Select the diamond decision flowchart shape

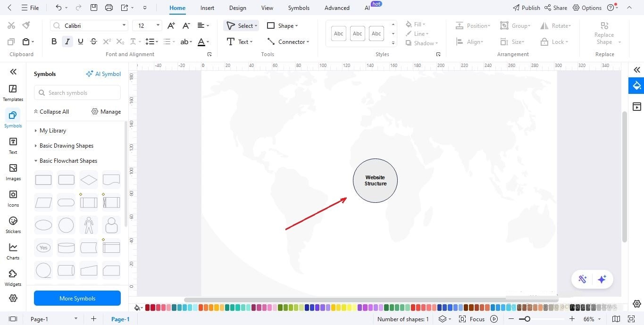tap(89, 180)
